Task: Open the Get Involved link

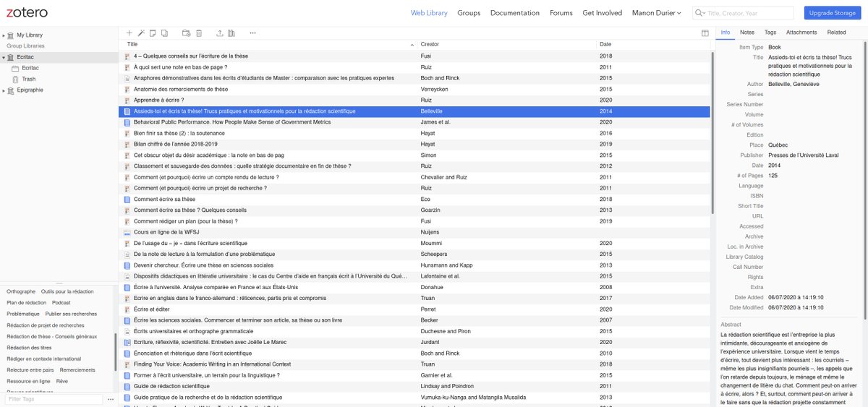Action: pos(602,13)
